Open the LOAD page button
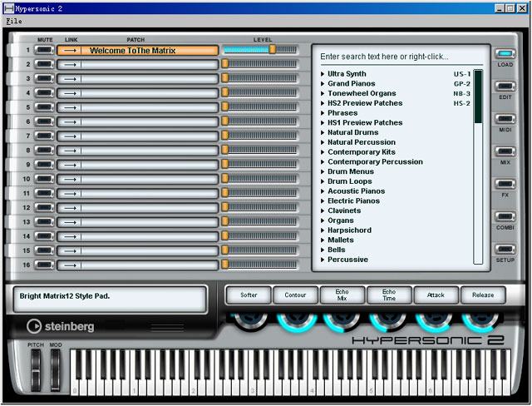The height and width of the screenshot is (406, 532). (505, 53)
